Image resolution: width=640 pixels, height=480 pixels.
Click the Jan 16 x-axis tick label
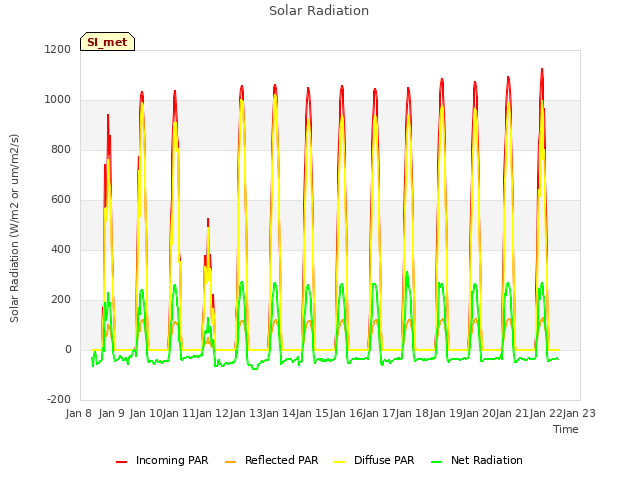point(346,413)
